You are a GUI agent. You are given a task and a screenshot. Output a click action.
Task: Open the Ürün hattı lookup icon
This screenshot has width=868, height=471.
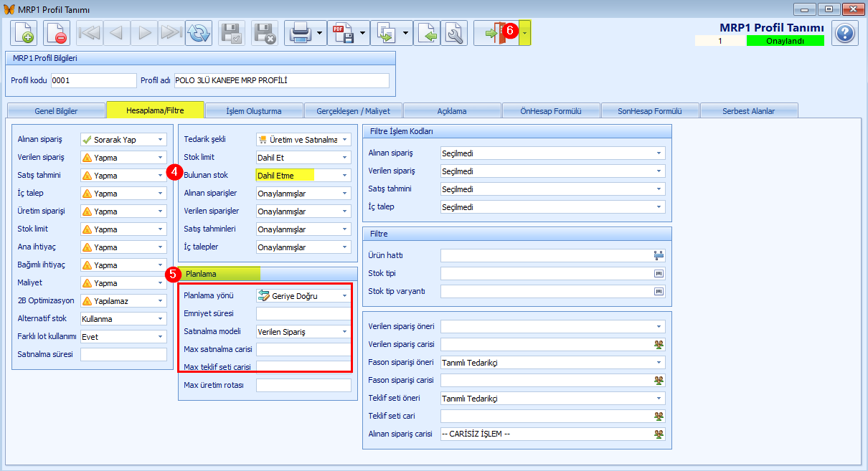659,255
